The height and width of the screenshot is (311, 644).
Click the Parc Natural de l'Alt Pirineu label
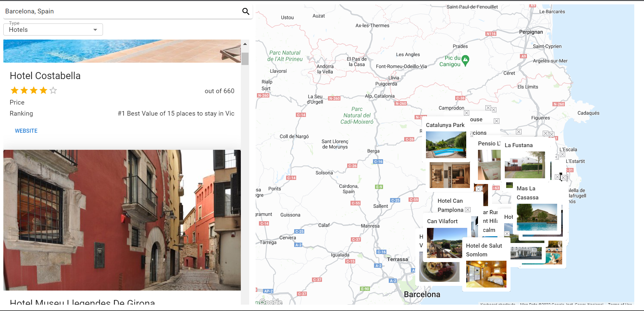(285, 56)
